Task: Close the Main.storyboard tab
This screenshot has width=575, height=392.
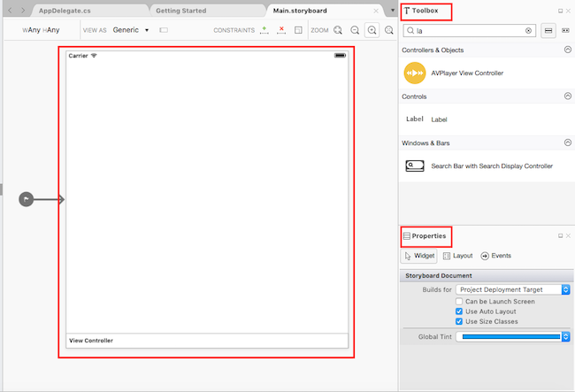Action: (x=376, y=11)
